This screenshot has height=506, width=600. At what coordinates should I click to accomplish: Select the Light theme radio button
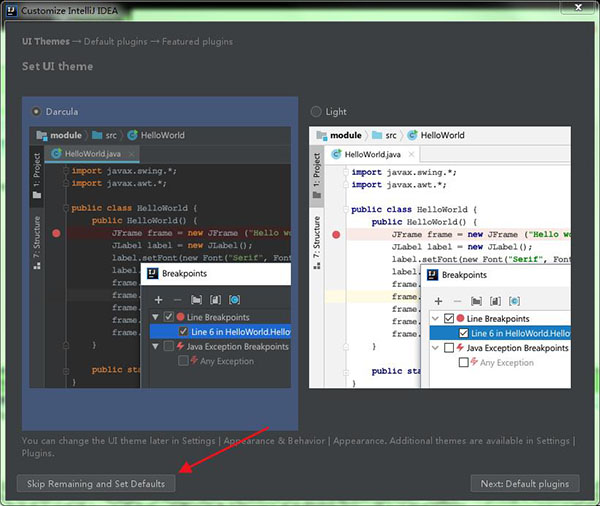tap(317, 111)
